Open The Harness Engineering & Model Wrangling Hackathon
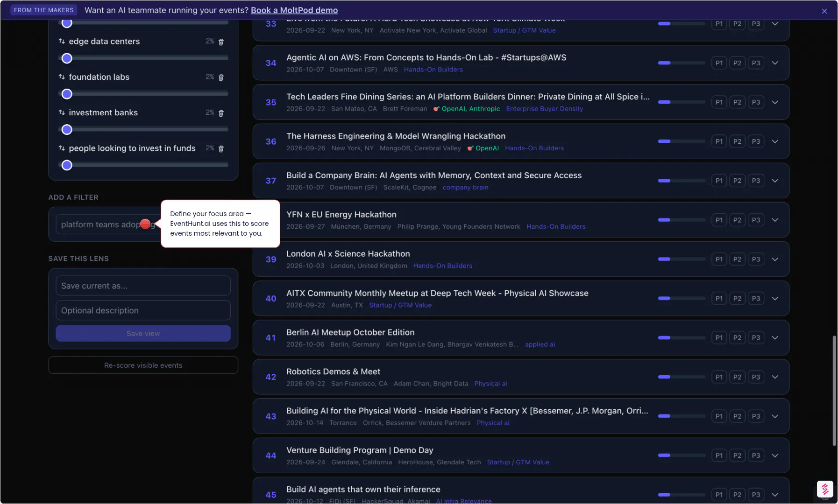Viewport: 838px width, 504px height. (x=396, y=136)
